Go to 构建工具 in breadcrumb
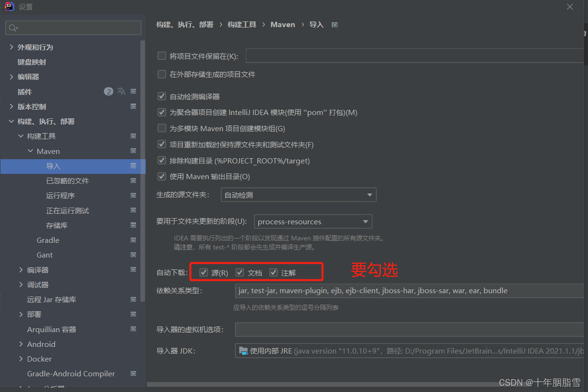 point(242,24)
